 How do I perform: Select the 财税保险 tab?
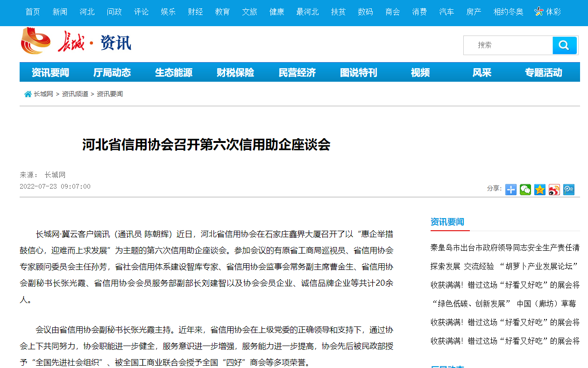(235, 72)
